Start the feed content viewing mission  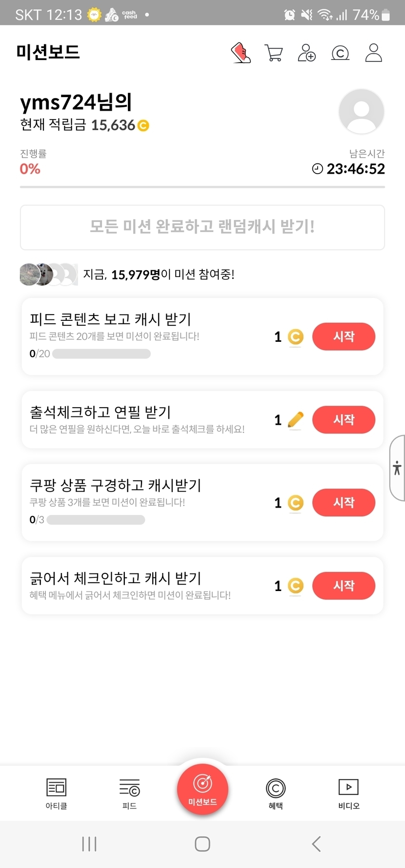click(344, 336)
